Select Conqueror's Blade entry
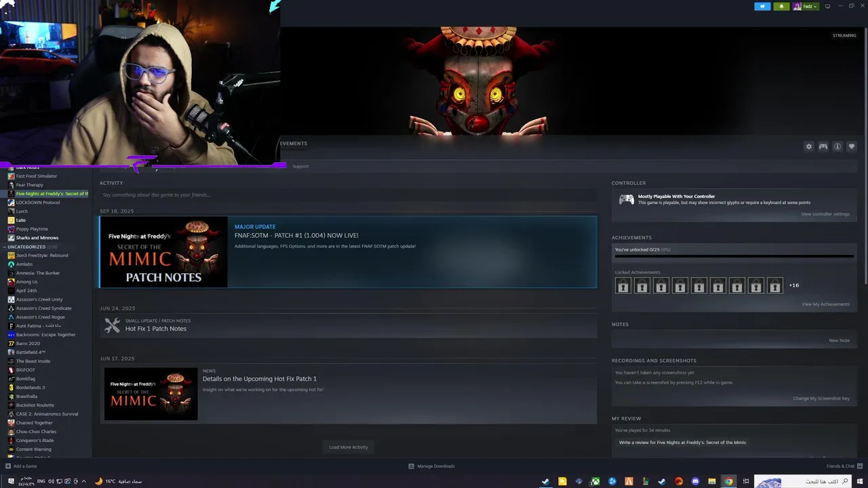This screenshot has width=868, height=488. (x=35, y=441)
